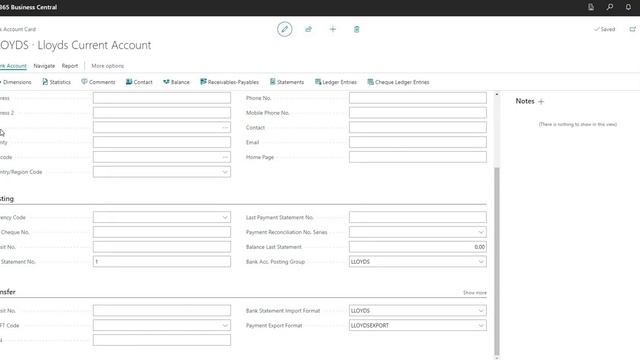Open Receivables-Payables action
The width and height of the screenshot is (640, 360).
(x=229, y=82)
